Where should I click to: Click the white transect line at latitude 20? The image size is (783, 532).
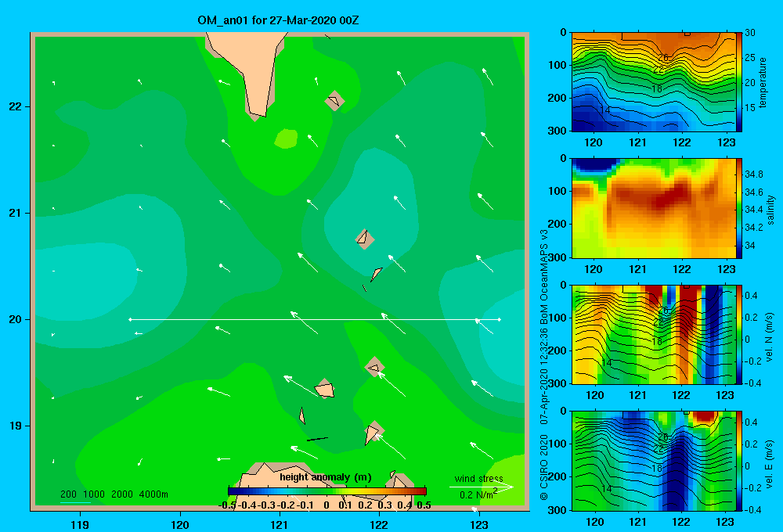[x=315, y=319]
